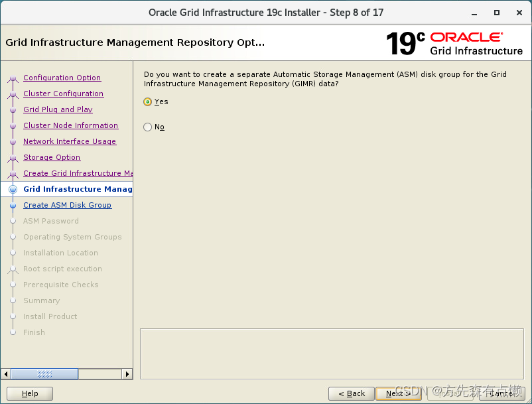Viewport: 532px width, 404px height.
Task: Click the Configuration Option step marker icon
Action: pos(13,79)
